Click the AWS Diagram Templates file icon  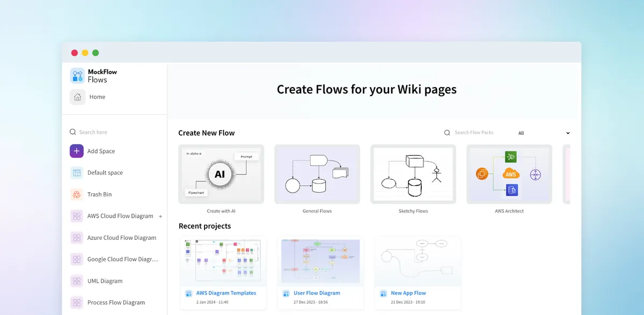(x=189, y=294)
